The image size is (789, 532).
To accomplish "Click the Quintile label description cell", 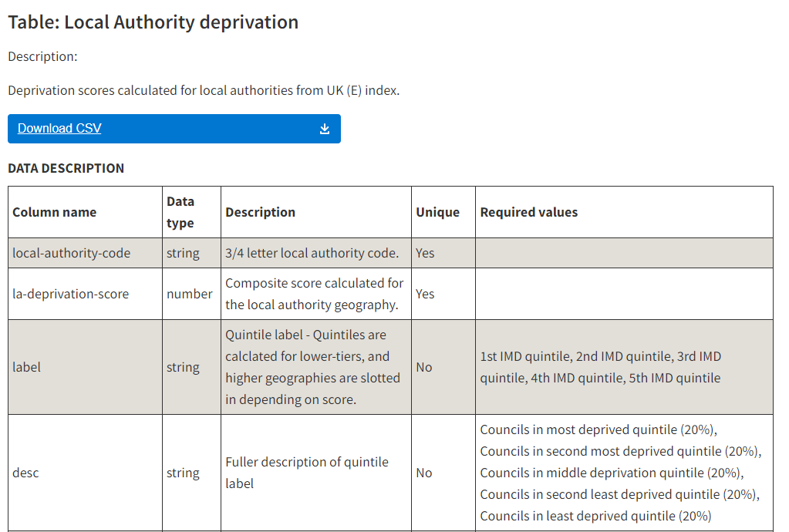I will pyautogui.click(x=316, y=367).
